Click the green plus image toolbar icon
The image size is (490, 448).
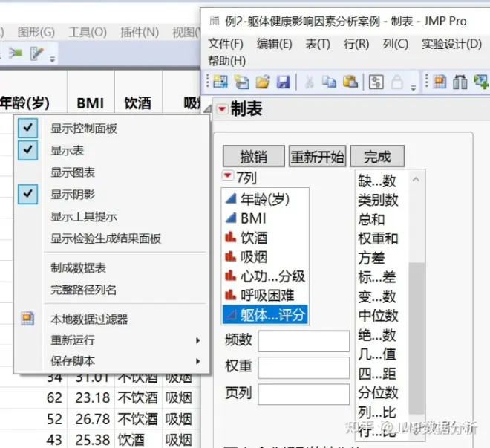point(480,82)
